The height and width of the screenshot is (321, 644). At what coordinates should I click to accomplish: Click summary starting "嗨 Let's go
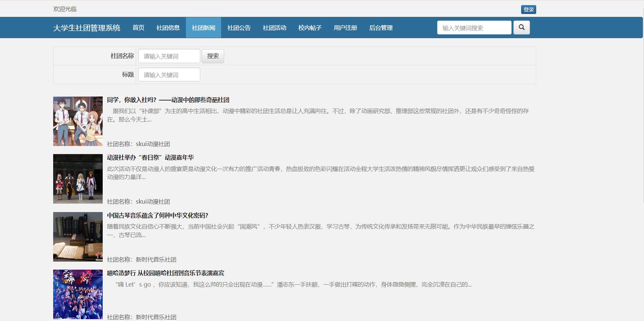(x=289, y=284)
